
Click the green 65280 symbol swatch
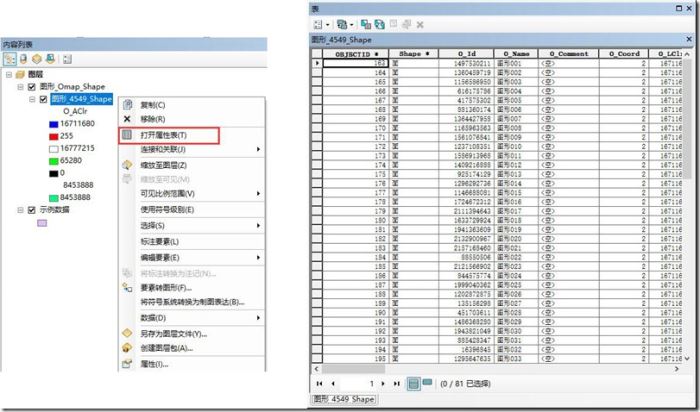[54, 161]
